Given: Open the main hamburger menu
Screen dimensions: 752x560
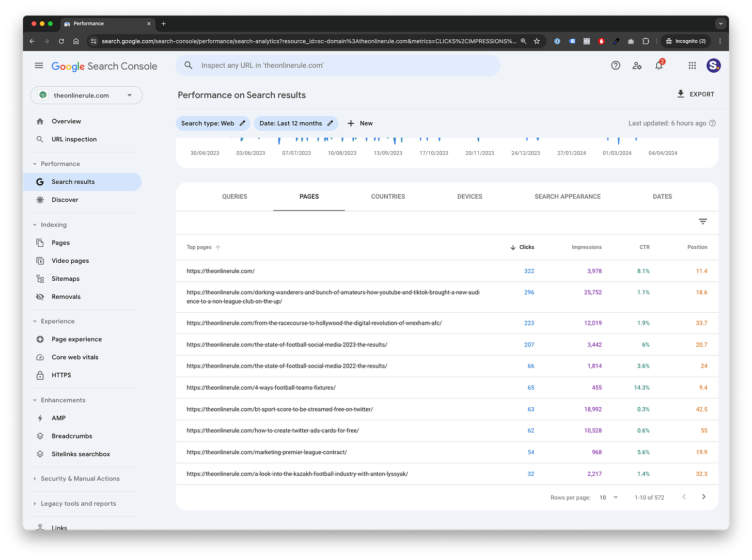Looking at the screenshot, I should coord(39,66).
